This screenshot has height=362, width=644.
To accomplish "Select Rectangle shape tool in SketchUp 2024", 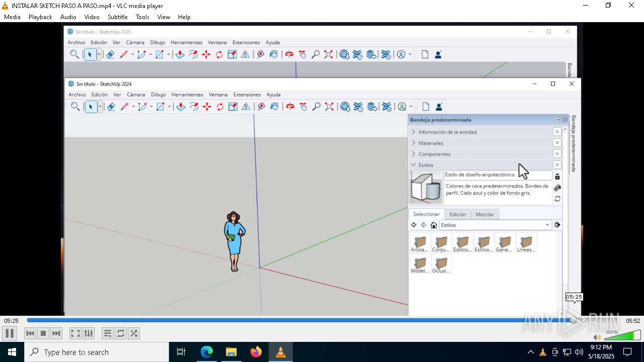I will point(160,107).
